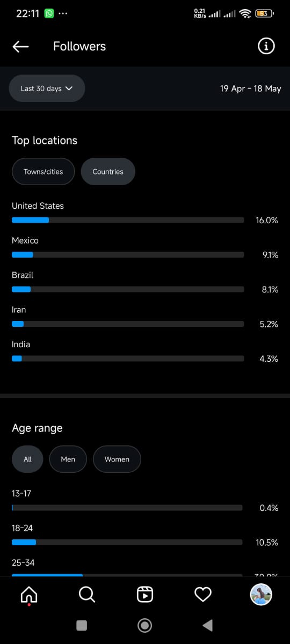Screen dimensions: 290x644
Task: Select the Countries filter chip
Action: click(x=108, y=172)
